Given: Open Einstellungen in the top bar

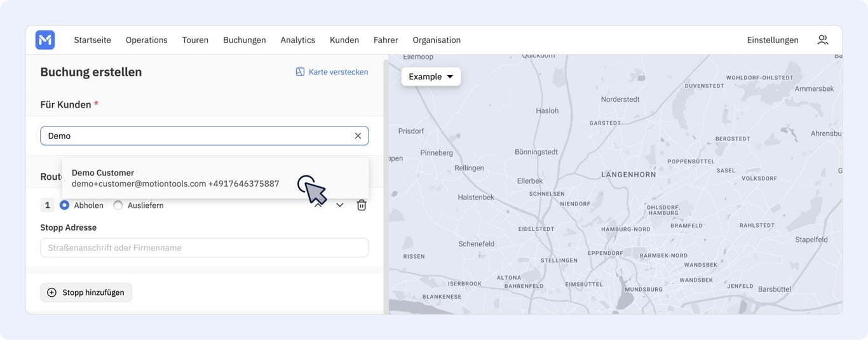Looking at the screenshot, I should [x=773, y=40].
